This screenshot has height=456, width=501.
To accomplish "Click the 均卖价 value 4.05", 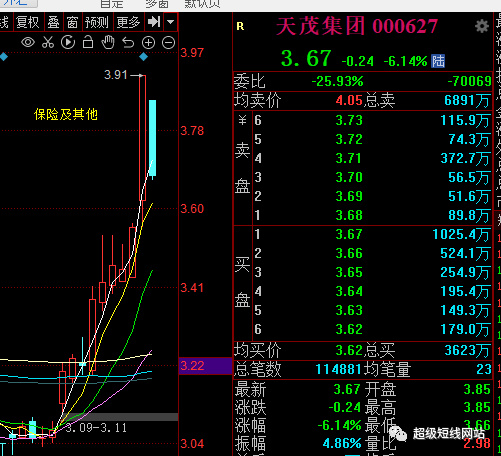I will [x=349, y=100].
